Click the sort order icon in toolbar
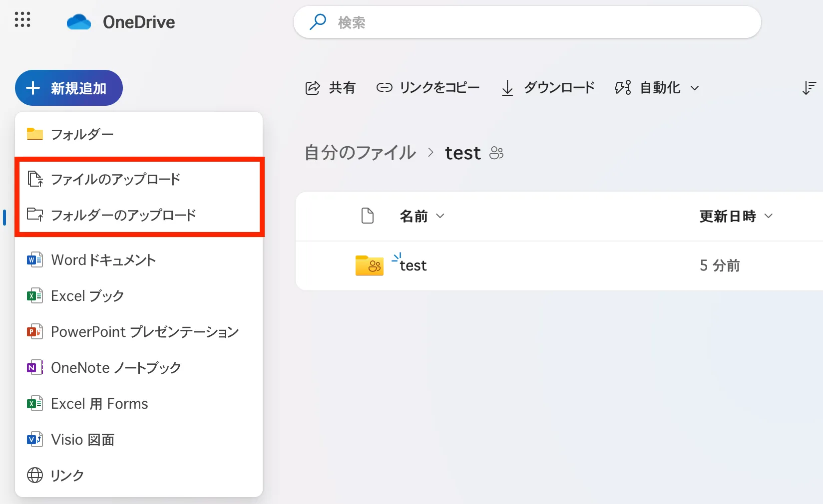The image size is (823, 504). coord(809,88)
